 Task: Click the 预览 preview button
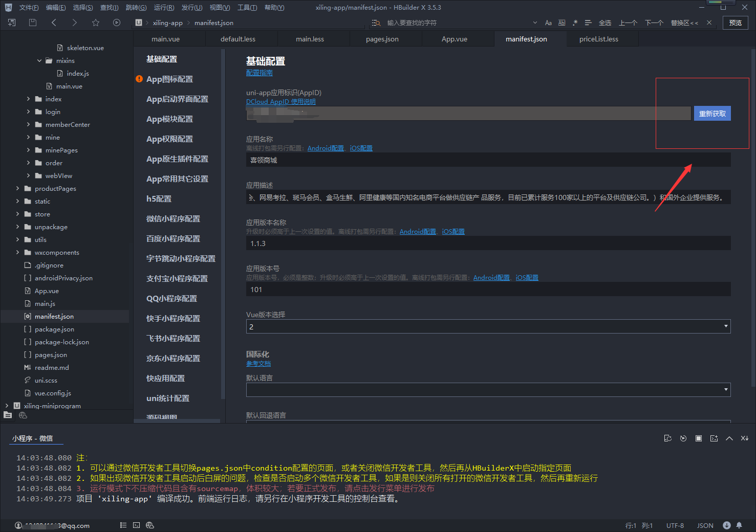click(x=736, y=23)
